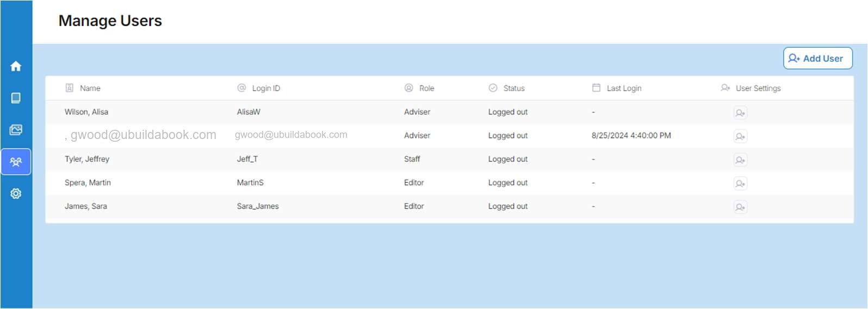868x309 pixels.
Task: Click the Sara_James login ID
Action: (258, 206)
